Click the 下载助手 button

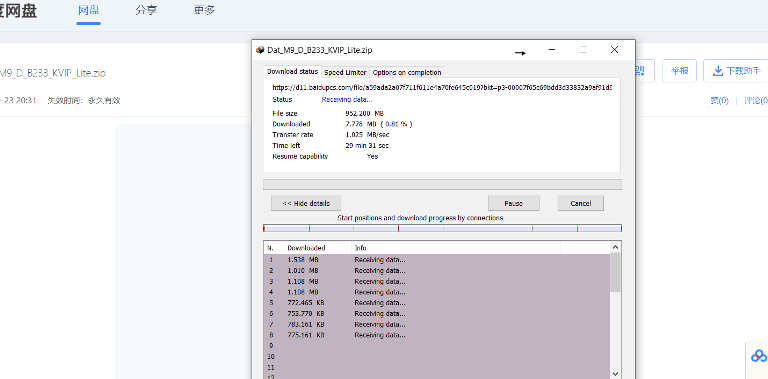pyautogui.click(x=736, y=71)
